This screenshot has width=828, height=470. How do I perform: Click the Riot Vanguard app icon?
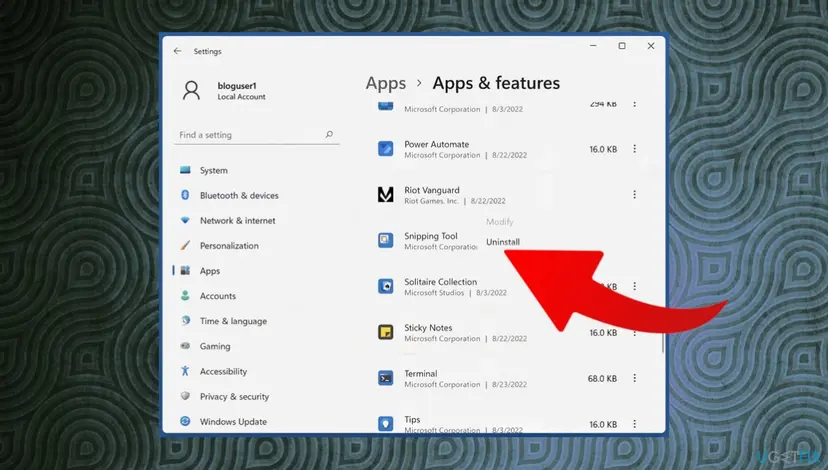[385, 194]
